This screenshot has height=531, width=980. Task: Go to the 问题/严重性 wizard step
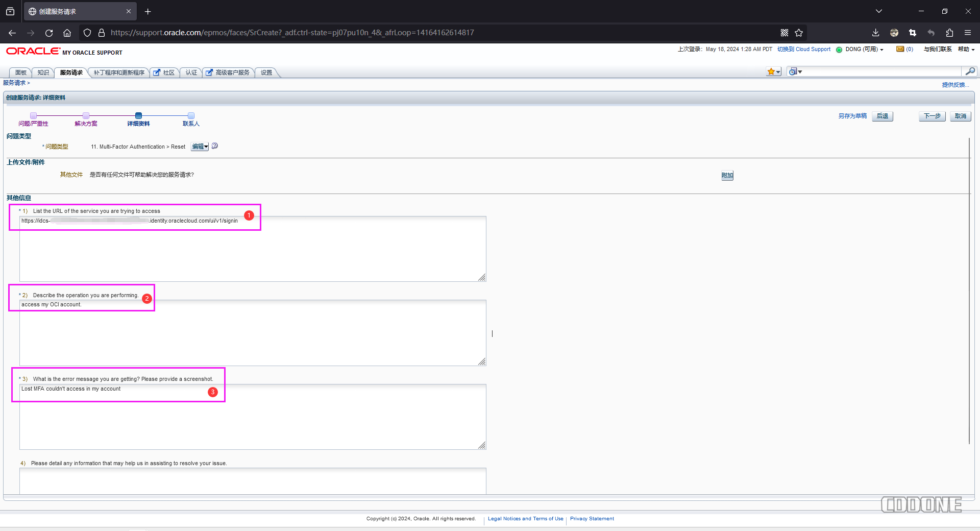33,120
